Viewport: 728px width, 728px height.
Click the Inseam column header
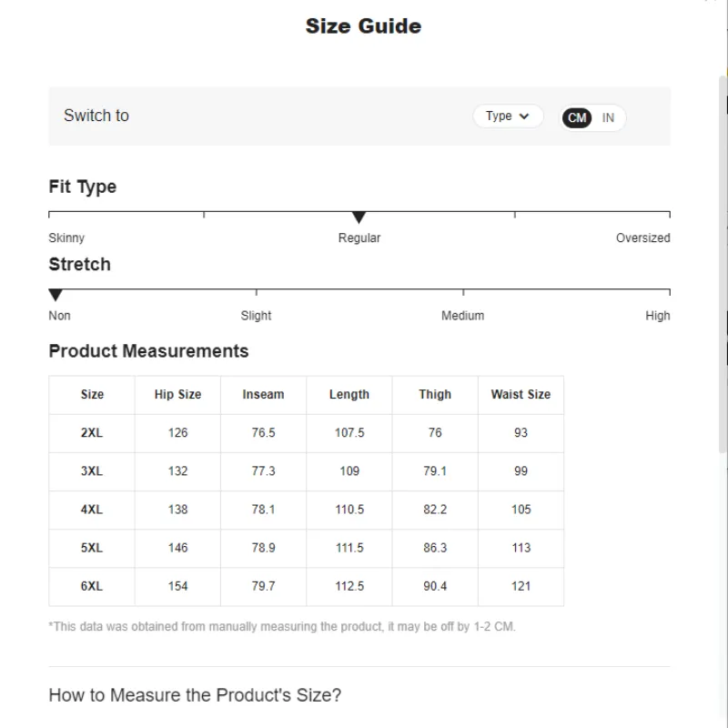click(x=263, y=395)
